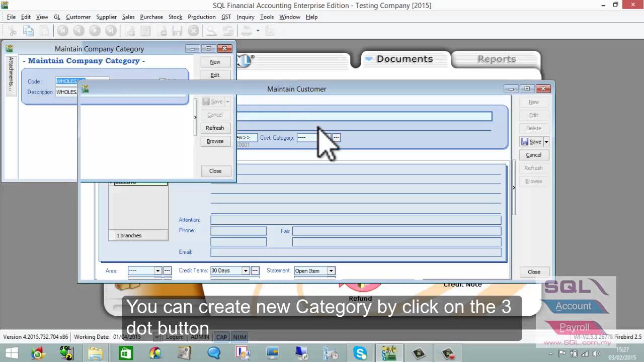Viewport: 644px width, 362px height.
Task: Click the first Fax input field
Action: 396,231
